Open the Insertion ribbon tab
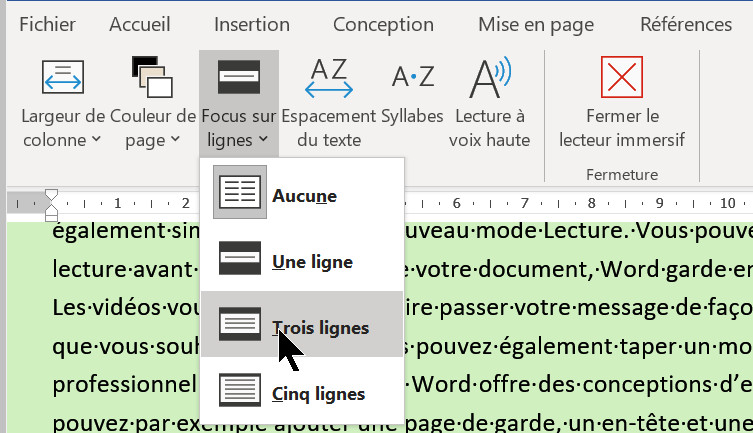Viewport: 753px width, 433px height. coord(252,24)
